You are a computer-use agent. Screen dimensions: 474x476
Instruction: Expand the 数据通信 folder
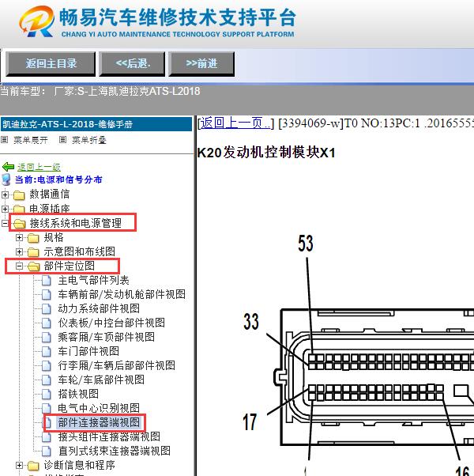(x=6, y=195)
